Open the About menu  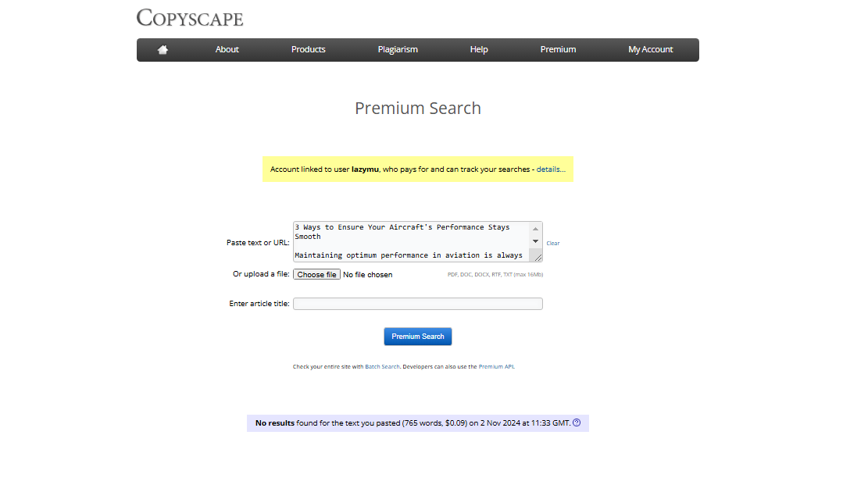pyautogui.click(x=227, y=49)
